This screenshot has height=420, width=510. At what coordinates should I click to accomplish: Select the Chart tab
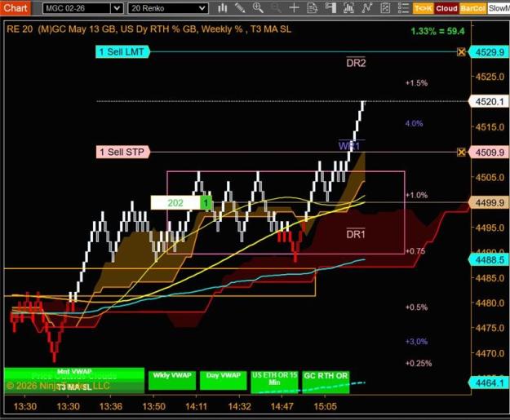[16, 8]
